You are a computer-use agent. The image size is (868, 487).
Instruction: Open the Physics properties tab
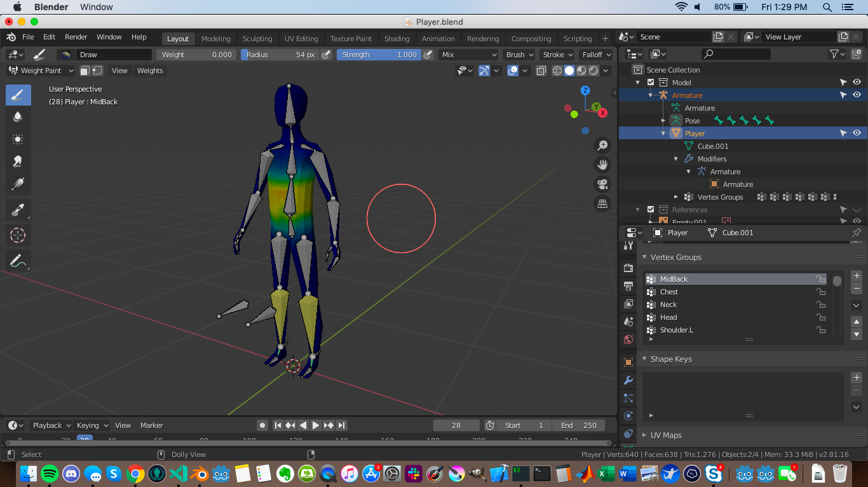(628, 416)
